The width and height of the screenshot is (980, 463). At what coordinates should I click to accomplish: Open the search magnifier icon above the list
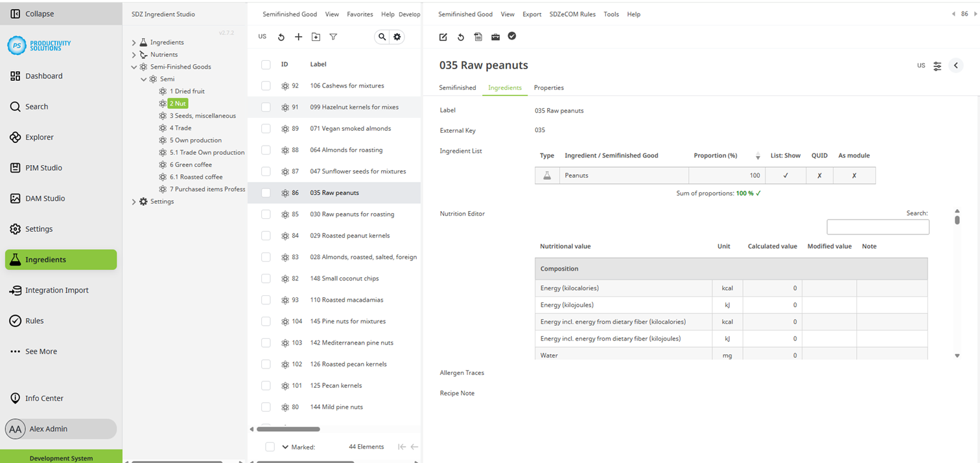[382, 37]
